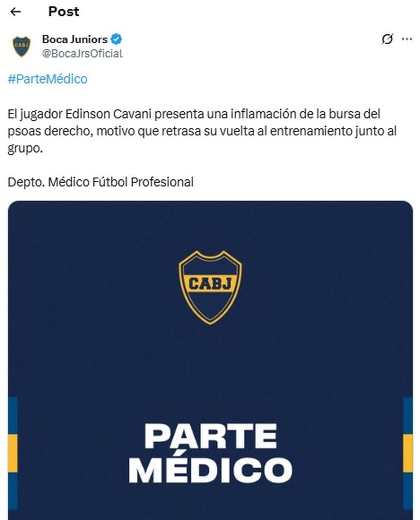Screen dimensions: 420x520
Task: Click the word PARTE in the image
Action: click(x=211, y=436)
